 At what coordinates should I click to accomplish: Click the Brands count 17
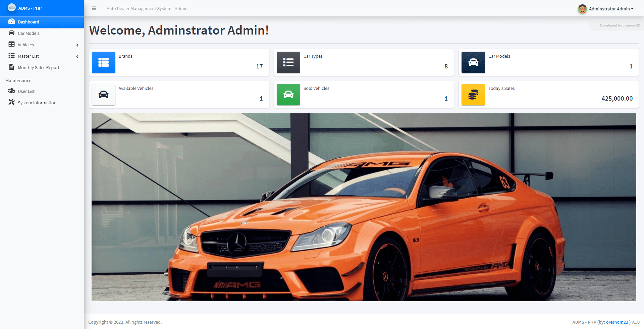pos(259,66)
